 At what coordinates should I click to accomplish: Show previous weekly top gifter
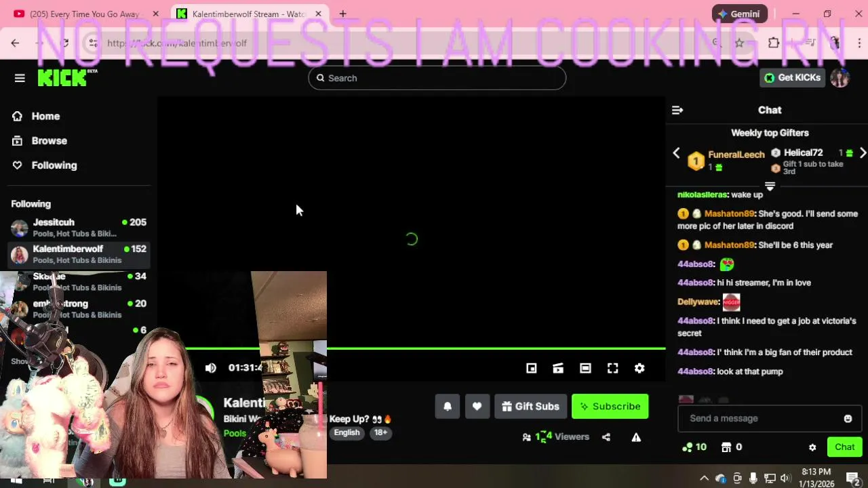[x=676, y=154]
